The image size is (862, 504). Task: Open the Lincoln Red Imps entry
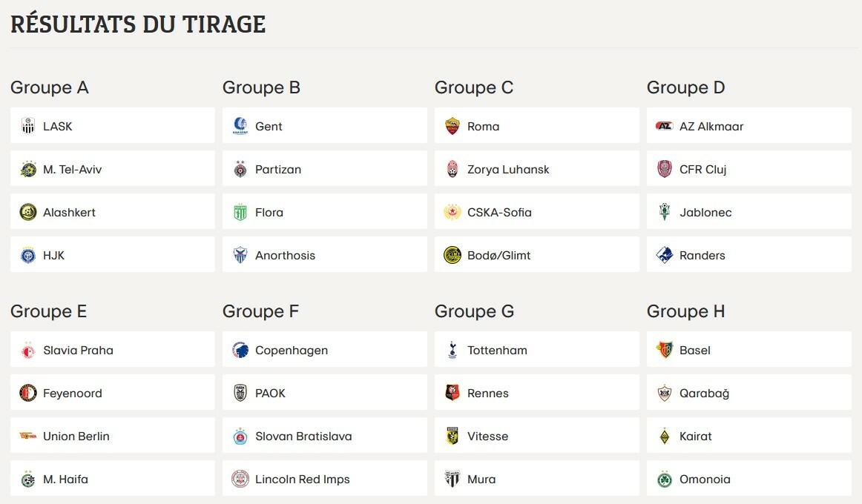point(302,479)
